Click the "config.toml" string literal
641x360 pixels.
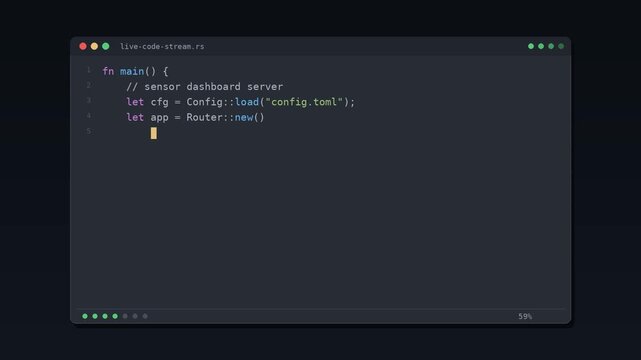pyautogui.click(x=304, y=102)
